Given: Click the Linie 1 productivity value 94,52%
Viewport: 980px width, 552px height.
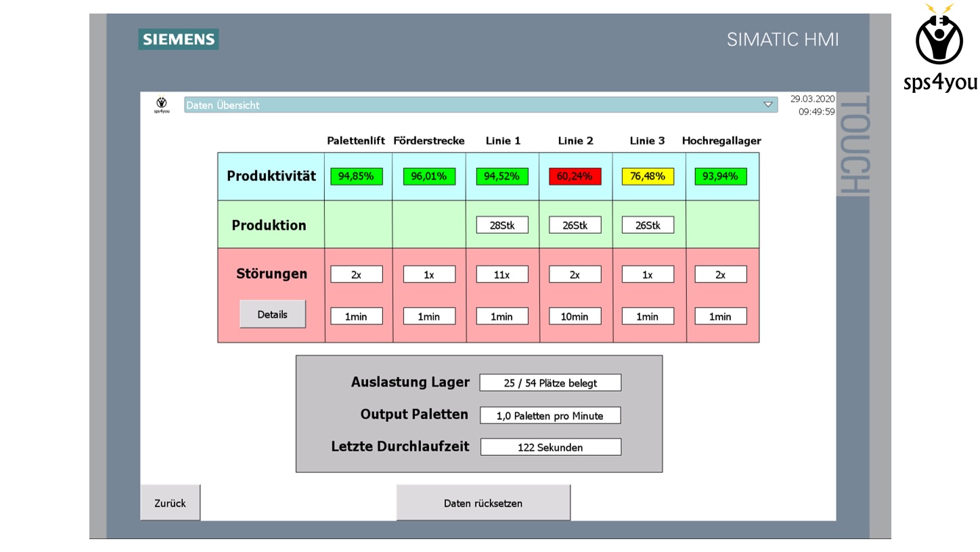Looking at the screenshot, I should point(502,176).
